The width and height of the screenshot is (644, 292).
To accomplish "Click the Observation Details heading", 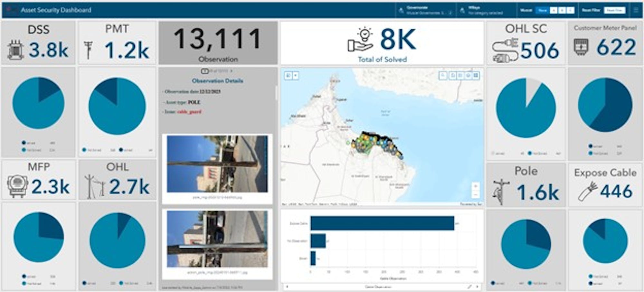I will pos(217,81).
